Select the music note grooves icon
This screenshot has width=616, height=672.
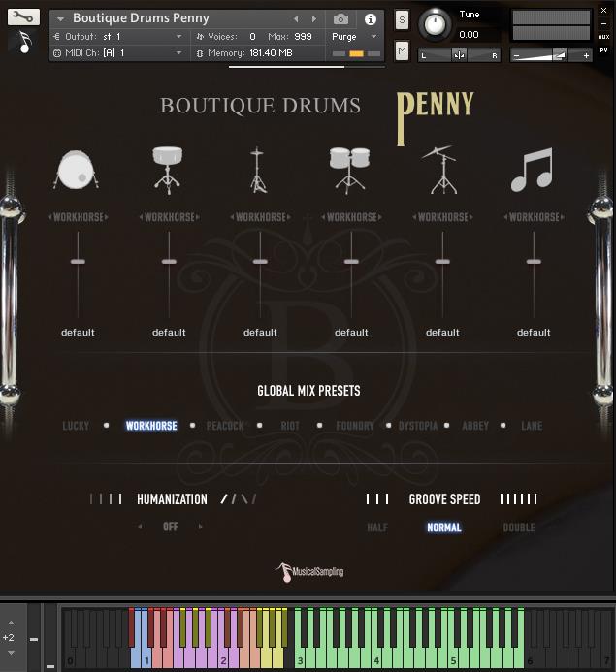pos(532,170)
